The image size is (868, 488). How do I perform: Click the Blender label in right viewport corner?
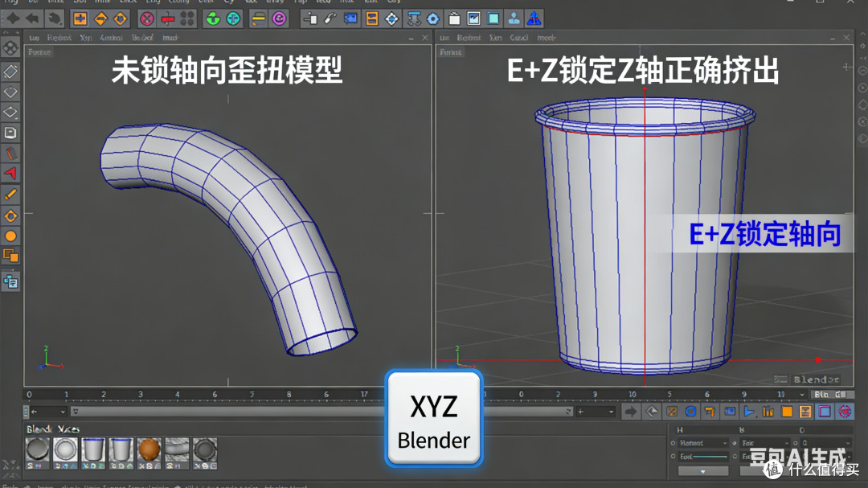pyautogui.click(x=817, y=379)
